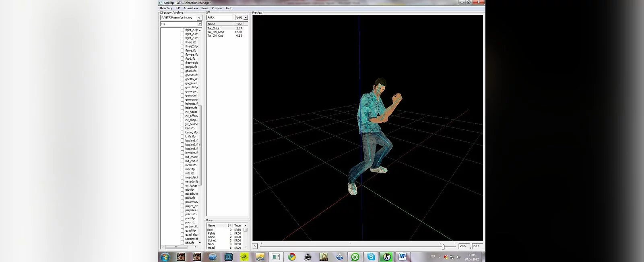Open the Preview menu
Screen dimensions: 644x262
point(217,8)
